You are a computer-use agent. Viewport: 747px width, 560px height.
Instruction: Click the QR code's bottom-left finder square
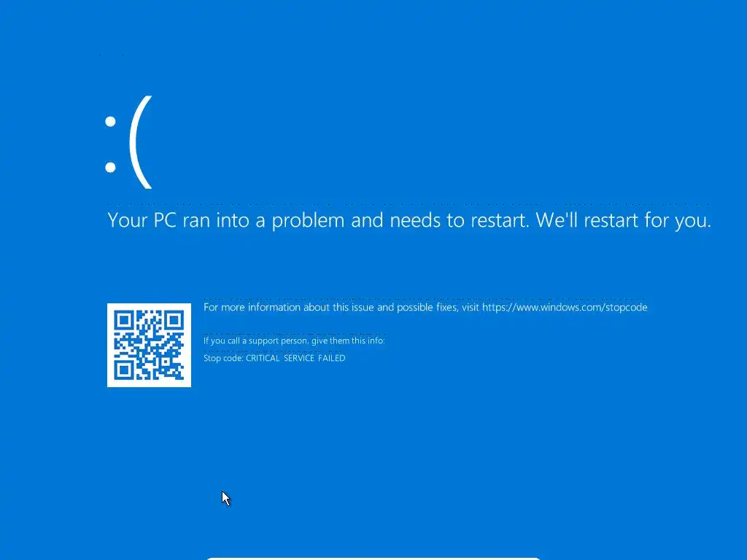click(124, 370)
